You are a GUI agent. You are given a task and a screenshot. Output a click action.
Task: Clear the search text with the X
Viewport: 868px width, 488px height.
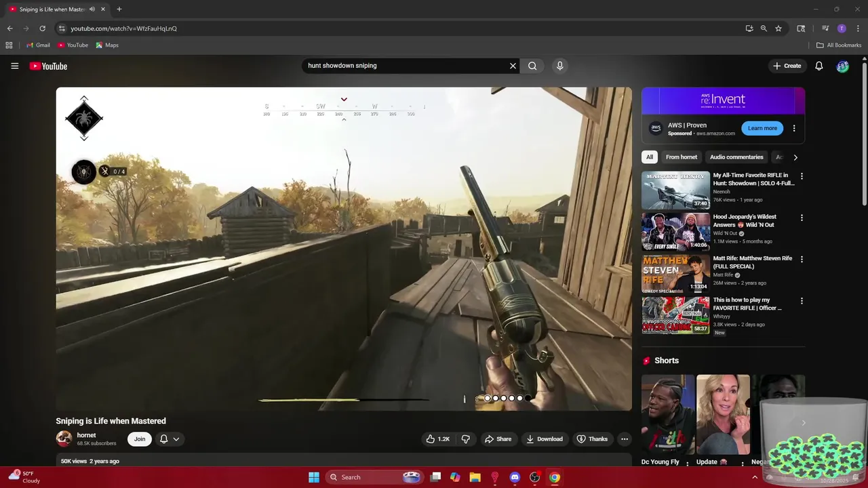[513, 66]
